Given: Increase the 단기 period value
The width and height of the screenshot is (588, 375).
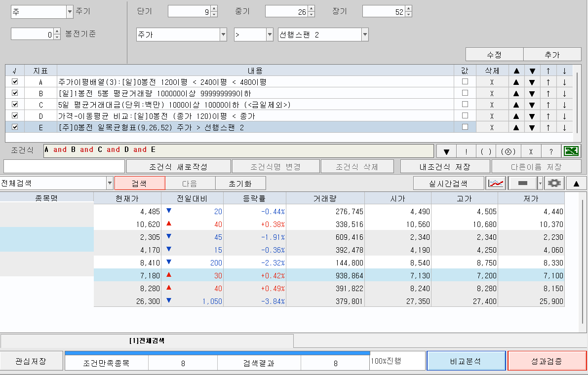Looking at the screenshot, I should [x=214, y=8].
